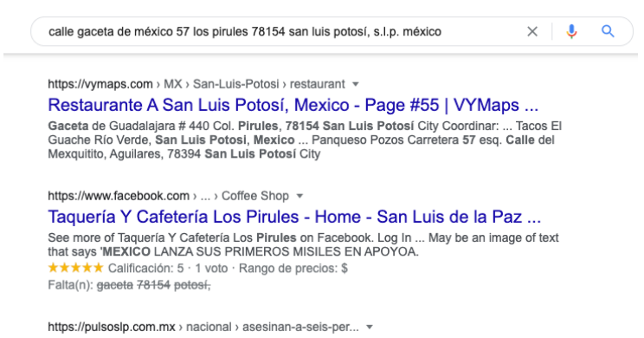Select the struck-through 'potosí,' missing term

pos(192,285)
